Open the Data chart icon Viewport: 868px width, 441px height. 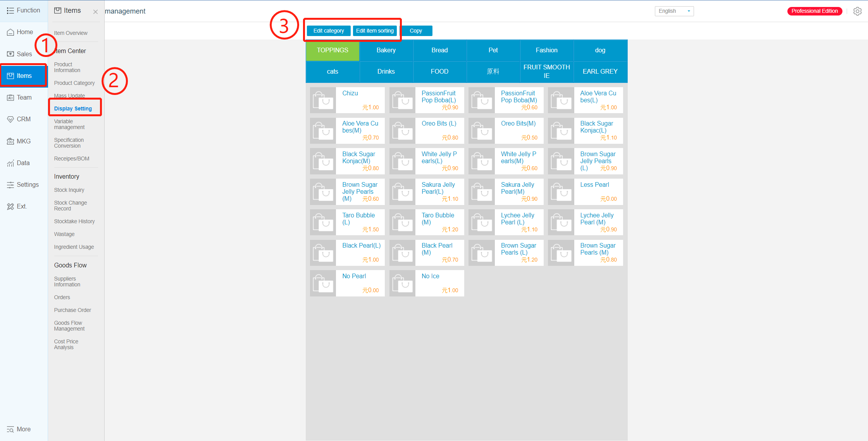[10, 163]
